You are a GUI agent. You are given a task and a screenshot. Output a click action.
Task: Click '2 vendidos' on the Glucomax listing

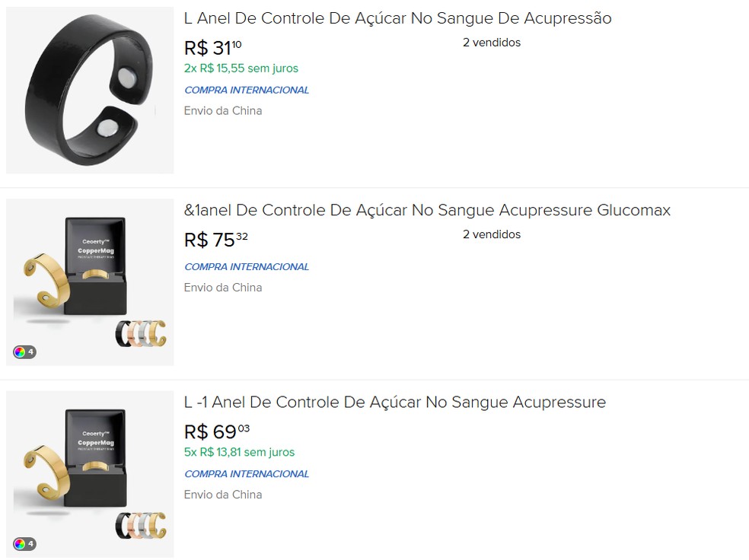coord(492,234)
